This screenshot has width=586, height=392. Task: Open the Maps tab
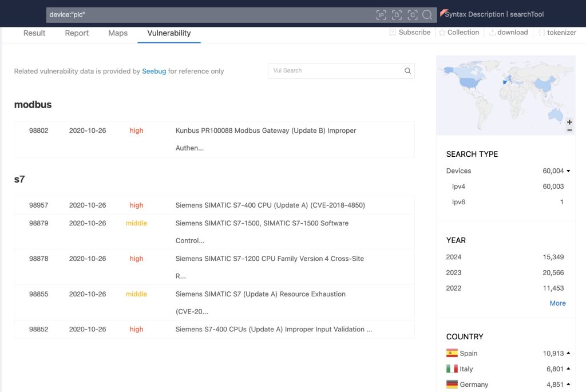coord(118,33)
